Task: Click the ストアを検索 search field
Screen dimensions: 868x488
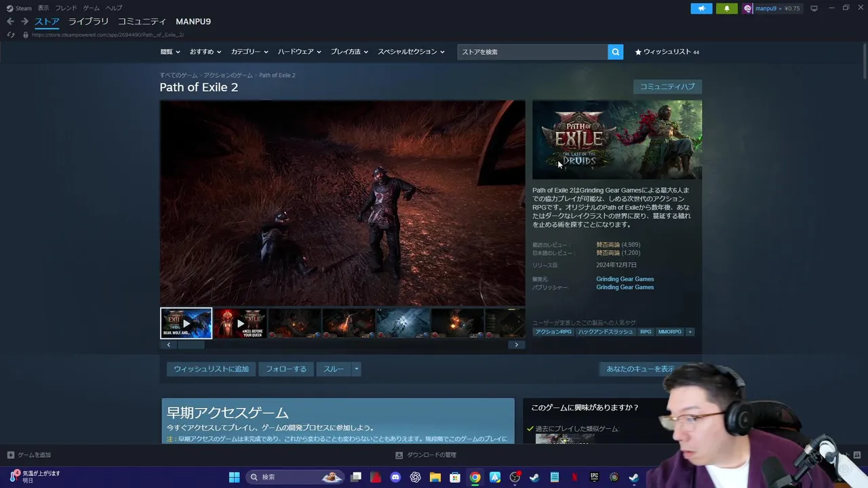Action: (x=532, y=52)
